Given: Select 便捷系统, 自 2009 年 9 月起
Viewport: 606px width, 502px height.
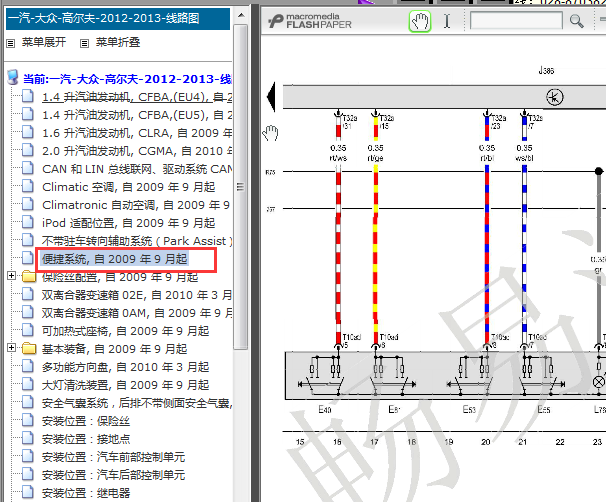Looking at the screenshot, I should coord(114,259).
